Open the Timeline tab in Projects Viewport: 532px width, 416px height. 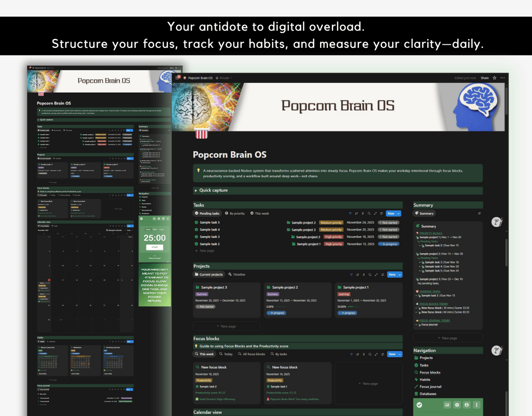pyautogui.click(x=236, y=275)
